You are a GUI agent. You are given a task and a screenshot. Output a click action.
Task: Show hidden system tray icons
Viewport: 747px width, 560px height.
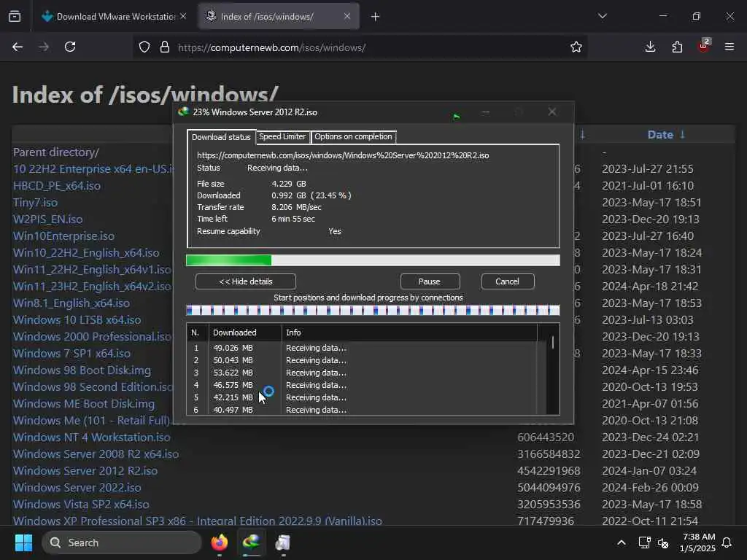pyautogui.click(x=622, y=542)
